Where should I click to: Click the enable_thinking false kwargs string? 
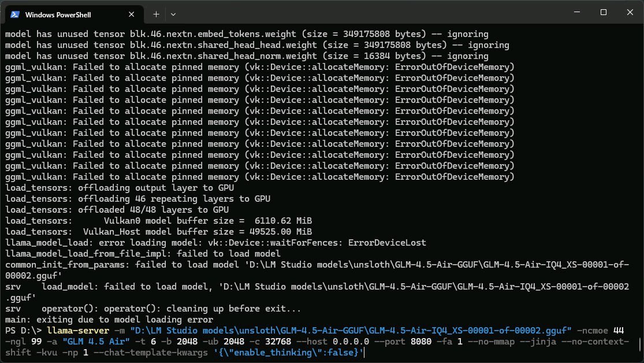pos(289,353)
